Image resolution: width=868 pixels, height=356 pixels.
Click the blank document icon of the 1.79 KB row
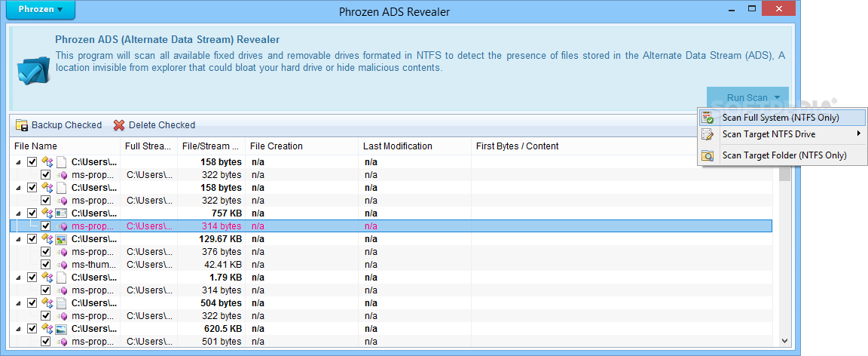[x=62, y=278]
